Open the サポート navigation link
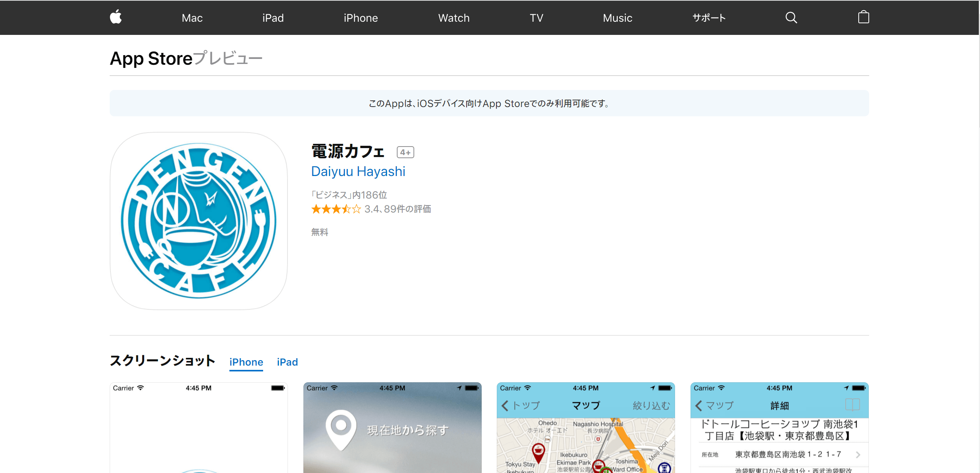 coord(709,18)
